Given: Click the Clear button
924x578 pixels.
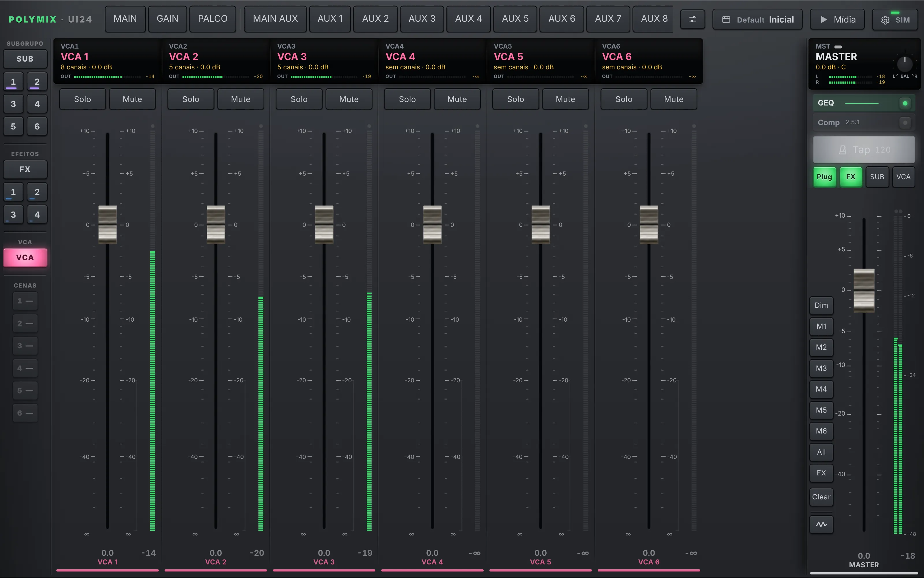Looking at the screenshot, I should (x=821, y=497).
